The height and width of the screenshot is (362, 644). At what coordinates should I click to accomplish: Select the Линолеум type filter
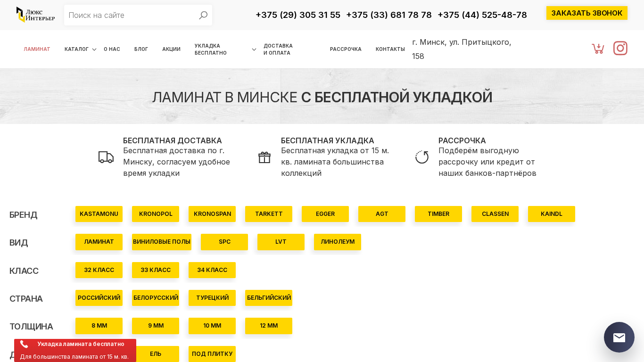(x=338, y=242)
